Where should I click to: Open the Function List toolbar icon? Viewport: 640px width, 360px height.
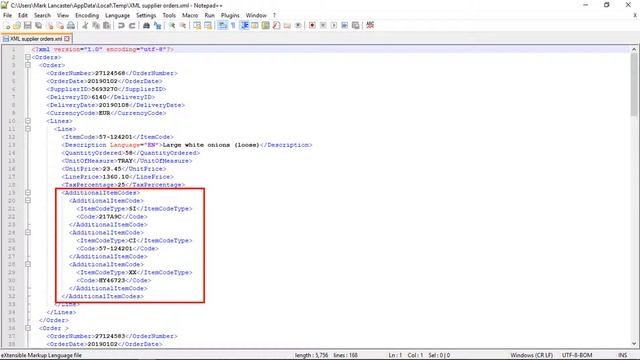(x=276, y=25)
